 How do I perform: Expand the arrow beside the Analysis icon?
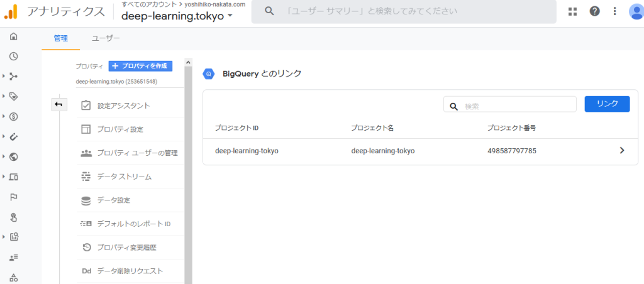(4, 237)
